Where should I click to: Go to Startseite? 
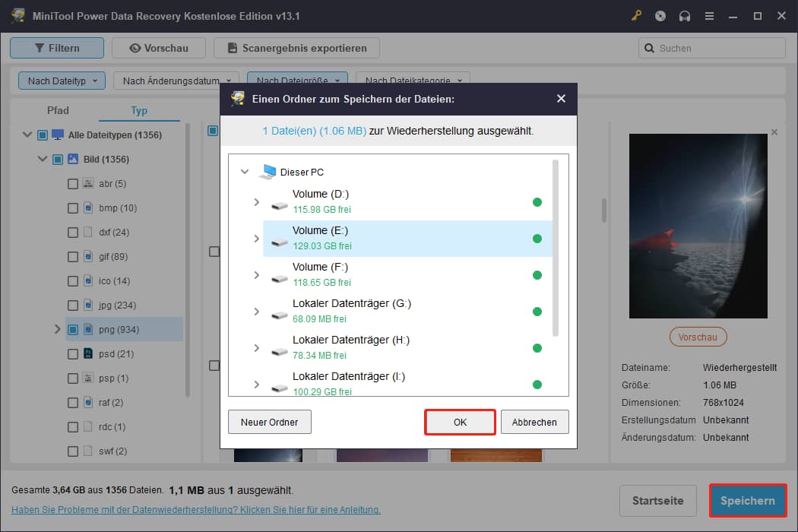[x=657, y=500]
